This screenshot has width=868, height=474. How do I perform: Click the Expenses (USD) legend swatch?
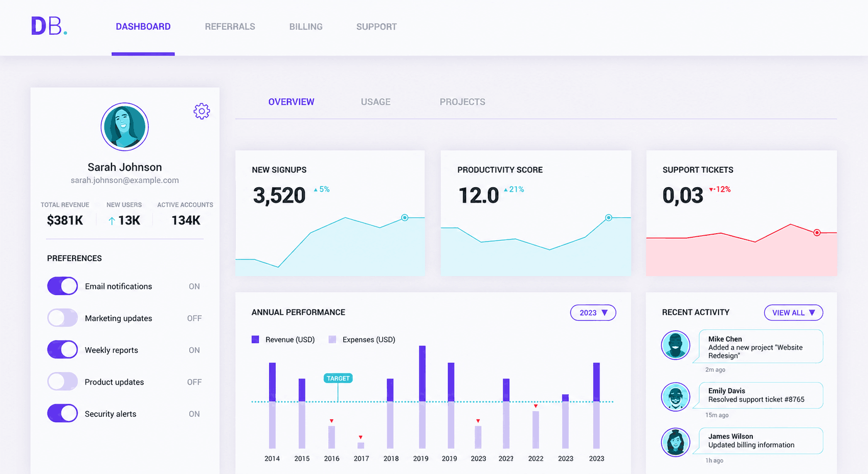pyautogui.click(x=332, y=340)
